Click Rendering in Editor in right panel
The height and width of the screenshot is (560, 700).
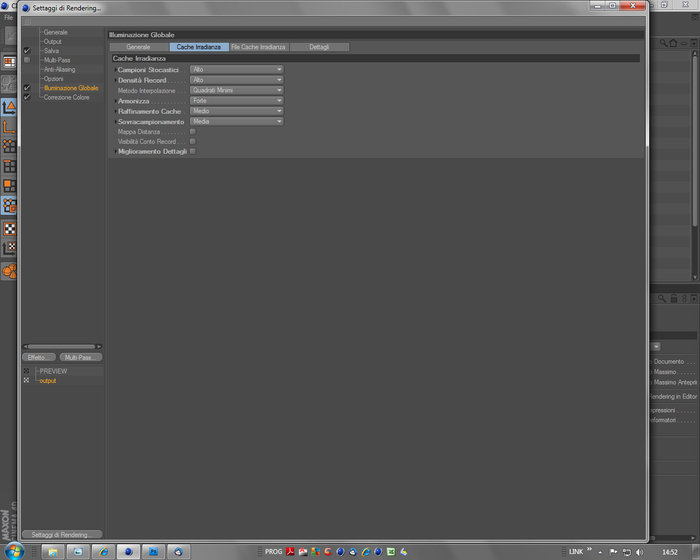pyautogui.click(x=674, y=396)
